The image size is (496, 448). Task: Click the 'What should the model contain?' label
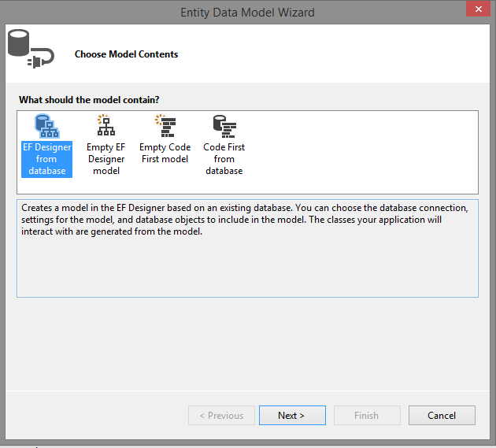(89, 100)
